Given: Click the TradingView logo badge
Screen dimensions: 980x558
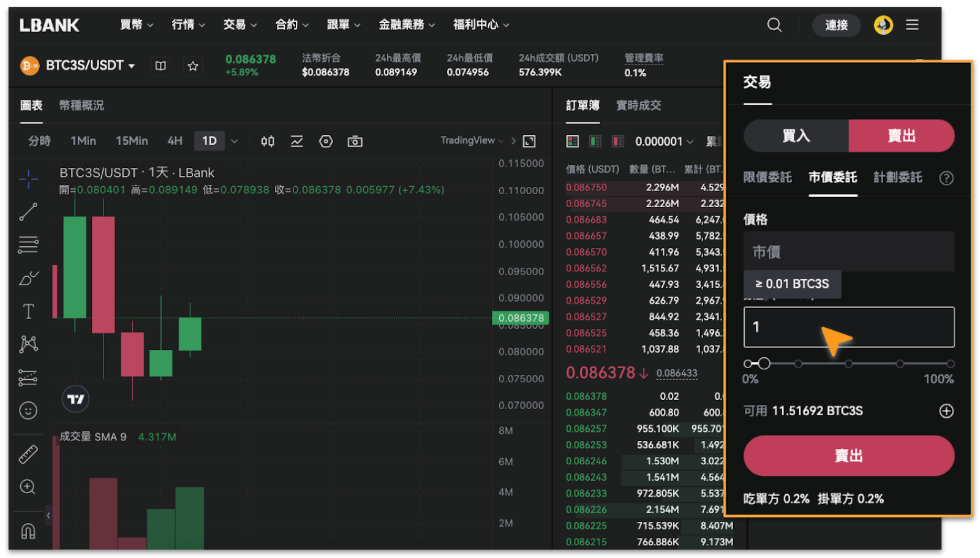Looking at the screenshot, I should [x=76, y=399].
